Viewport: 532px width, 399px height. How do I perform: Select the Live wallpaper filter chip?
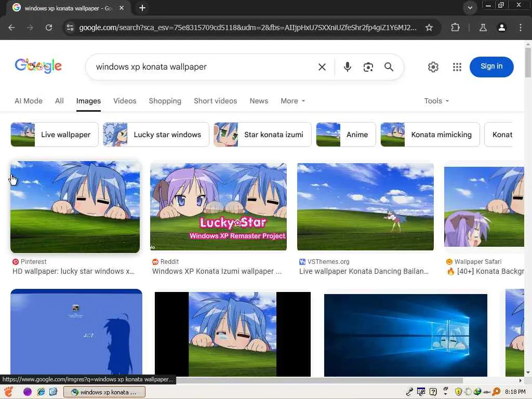54,135
